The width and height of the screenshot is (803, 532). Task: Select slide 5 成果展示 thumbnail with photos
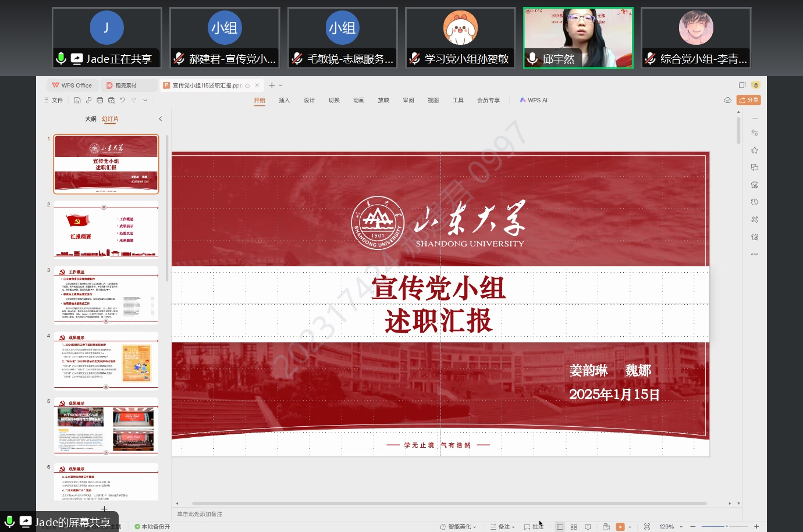(x=106, y=426)
